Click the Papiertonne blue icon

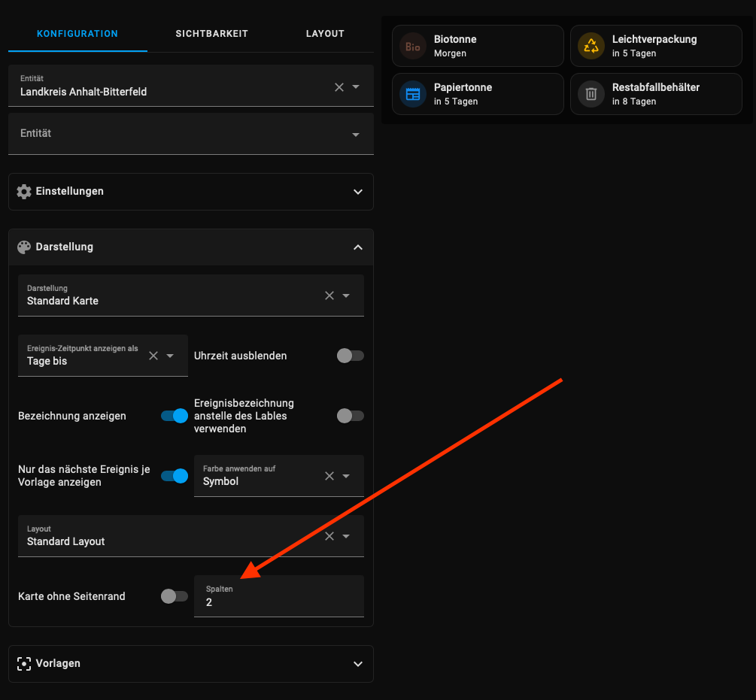(x=413, y=94)
